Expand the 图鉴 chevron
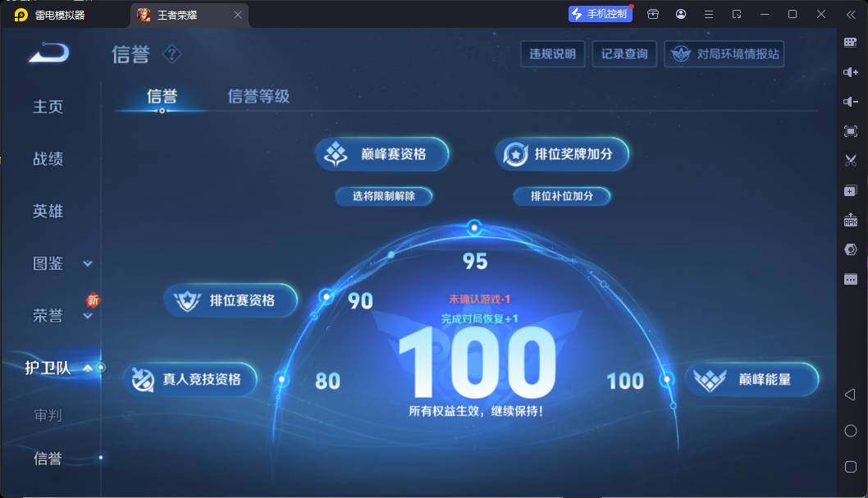The image size is (868, 498). tap(88, 263)
